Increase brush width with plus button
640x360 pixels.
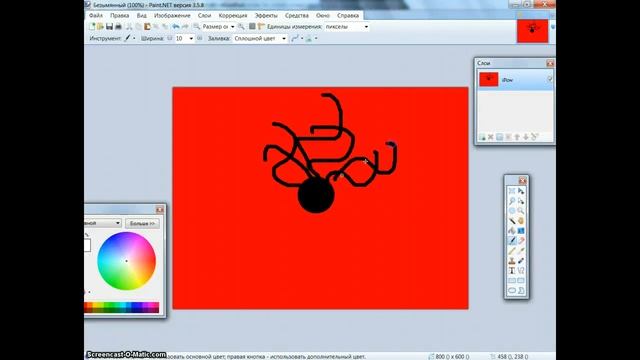[x=199, y=38]
